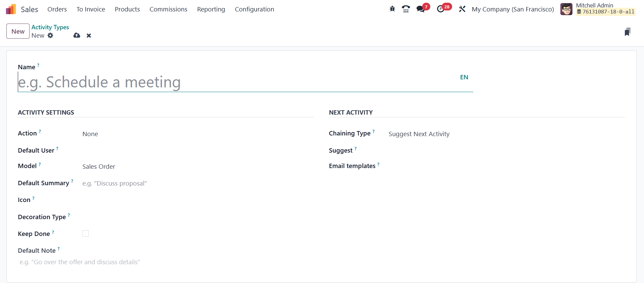Show help tooltip for Decoration Type

click(x=69, y=215)
